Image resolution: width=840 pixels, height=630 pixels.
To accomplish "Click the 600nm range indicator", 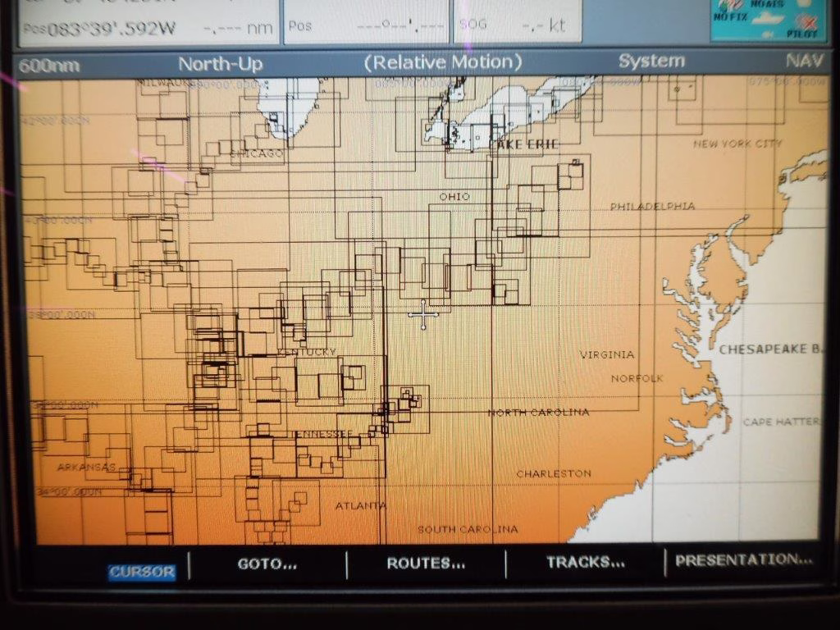I will (x=49, y=66).
